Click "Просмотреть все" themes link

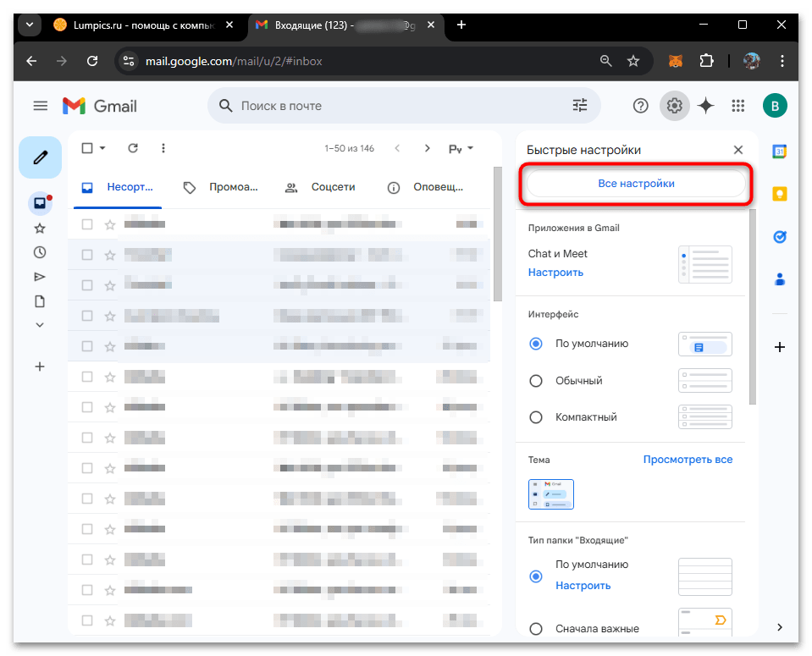tap(688, 460)
